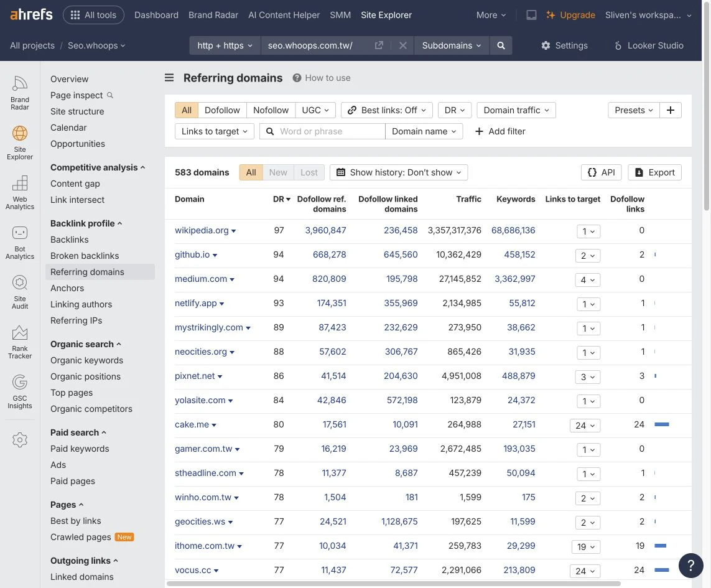Select the Dofollow link type filter

tap(221, 110)
